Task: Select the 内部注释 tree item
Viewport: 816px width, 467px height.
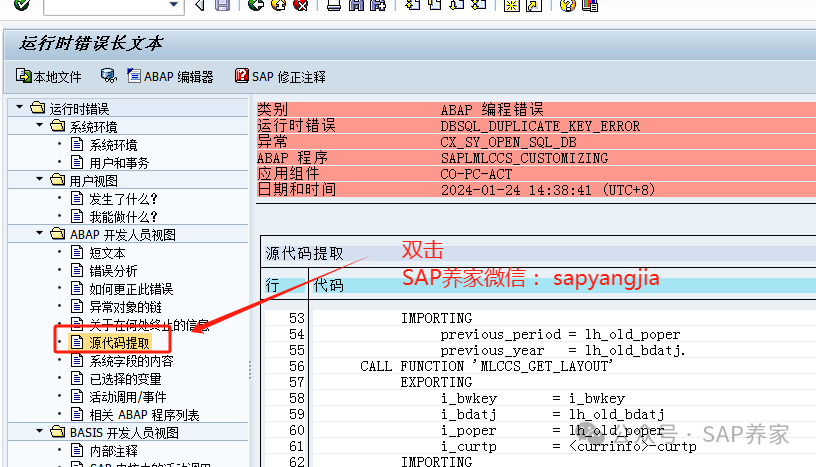Action: 113,451
